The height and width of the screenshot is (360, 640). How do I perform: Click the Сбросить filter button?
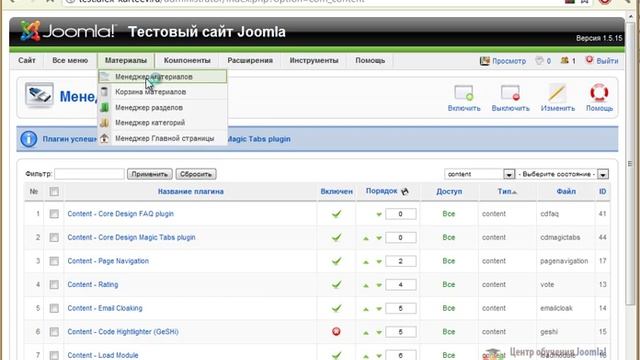pos(196,174)
